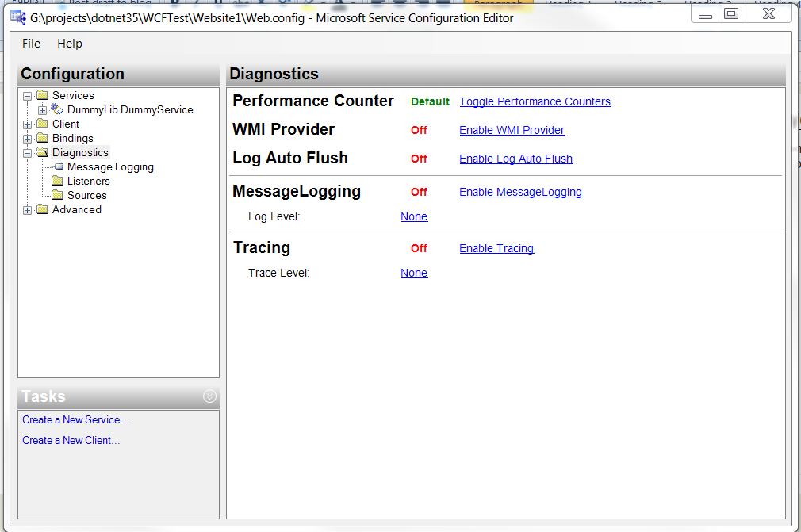Click Enable Log Auto Flush link
Viewport: 801px width, 532px height.
[516, 159]
